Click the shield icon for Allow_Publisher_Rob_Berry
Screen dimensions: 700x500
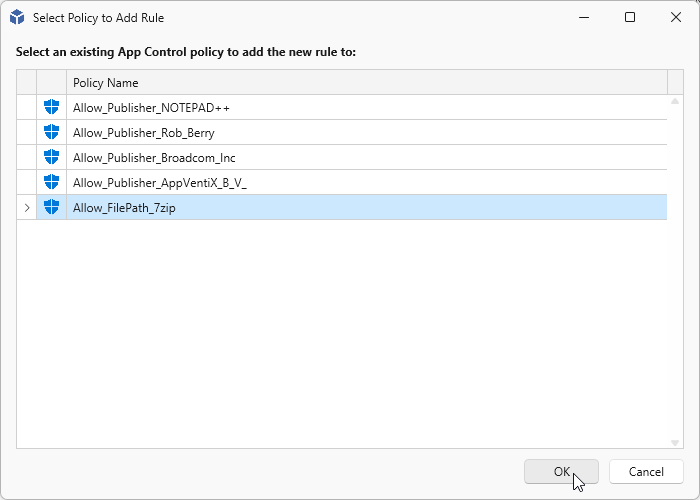[51, 132]
